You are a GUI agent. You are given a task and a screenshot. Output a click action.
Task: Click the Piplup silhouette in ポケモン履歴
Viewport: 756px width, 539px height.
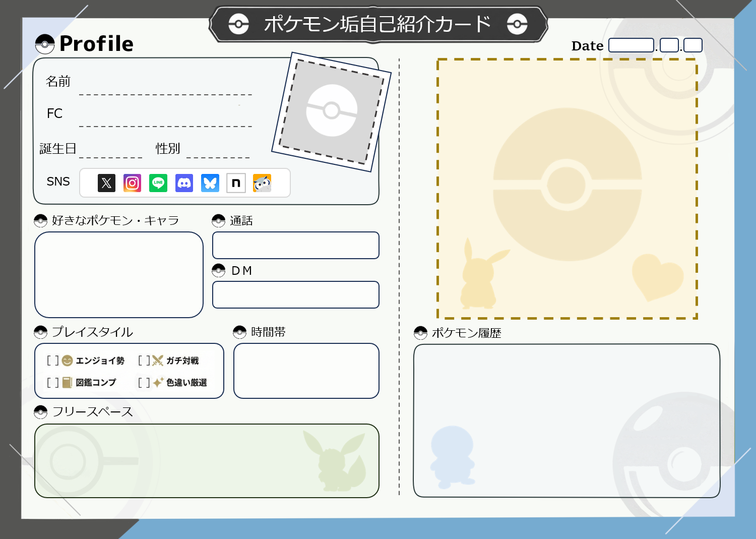point(452,457)
